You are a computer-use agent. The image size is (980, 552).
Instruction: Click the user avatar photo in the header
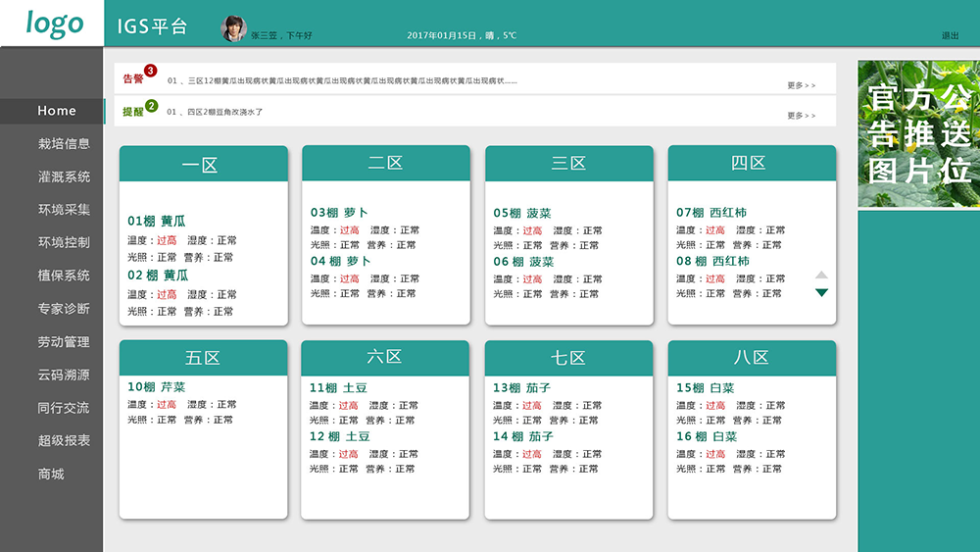[234, 28]
